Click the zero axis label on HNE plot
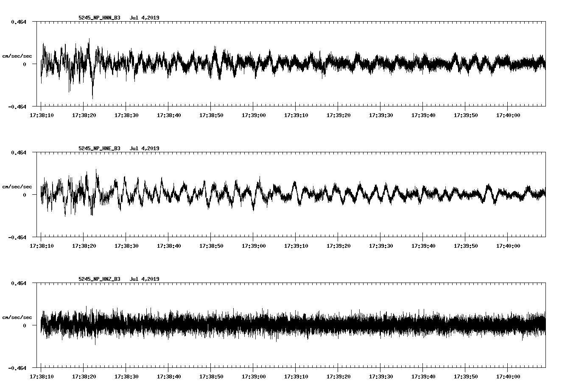 click(24, 195)
